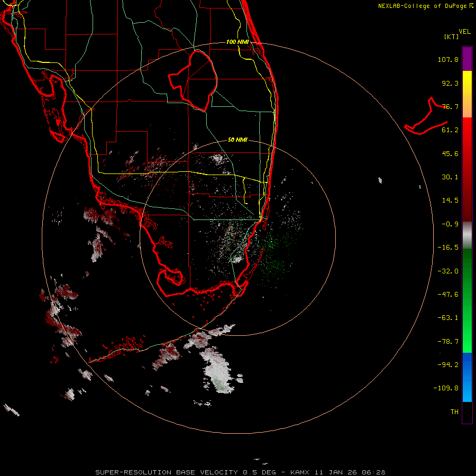Click the 61.2 velocity scale value

coord(450,130)
